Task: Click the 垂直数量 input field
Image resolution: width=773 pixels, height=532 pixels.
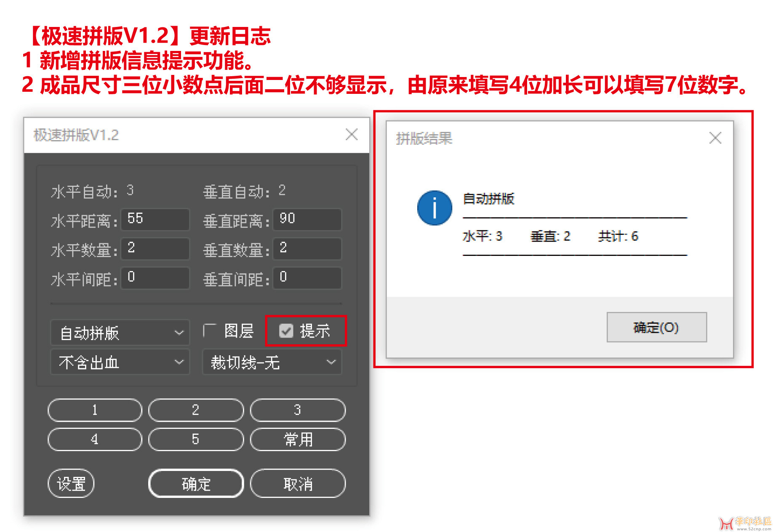Action: pos(307,248)
